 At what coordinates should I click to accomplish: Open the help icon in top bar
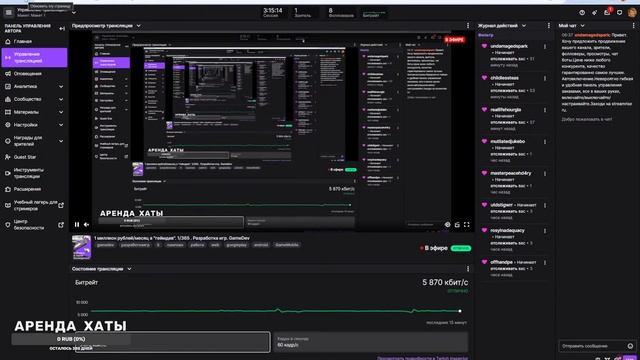582,13
